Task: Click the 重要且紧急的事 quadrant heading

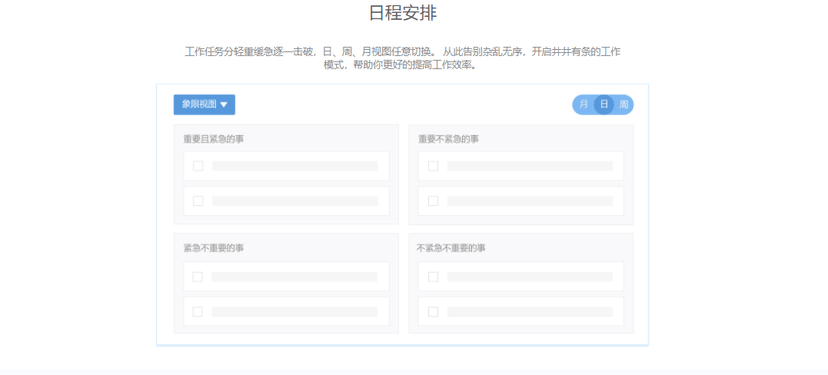Action: click(x=214, y=139)
